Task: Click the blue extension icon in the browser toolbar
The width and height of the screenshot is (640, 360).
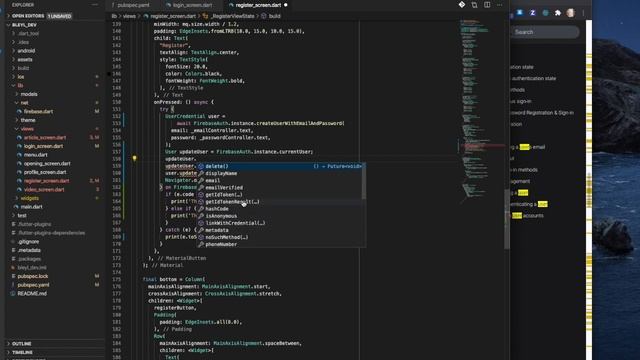Action: pyautogui.click(x=520, y=13)
